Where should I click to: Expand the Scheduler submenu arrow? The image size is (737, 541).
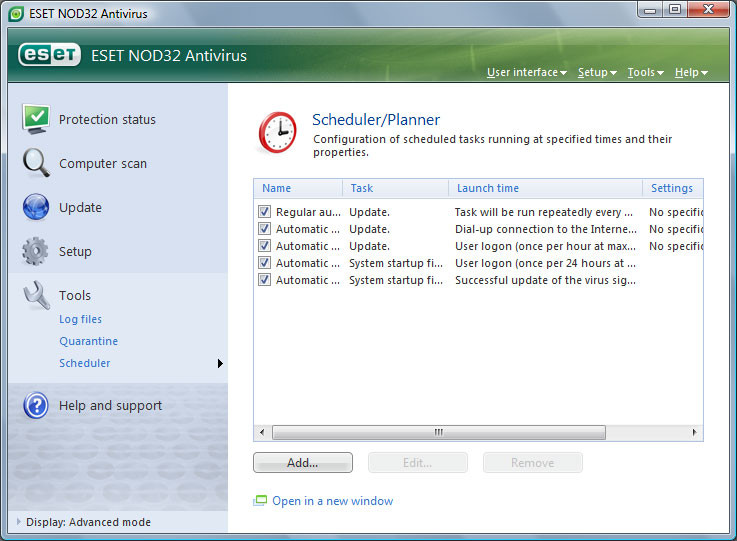pyautogui.click(x=220, y=363)
